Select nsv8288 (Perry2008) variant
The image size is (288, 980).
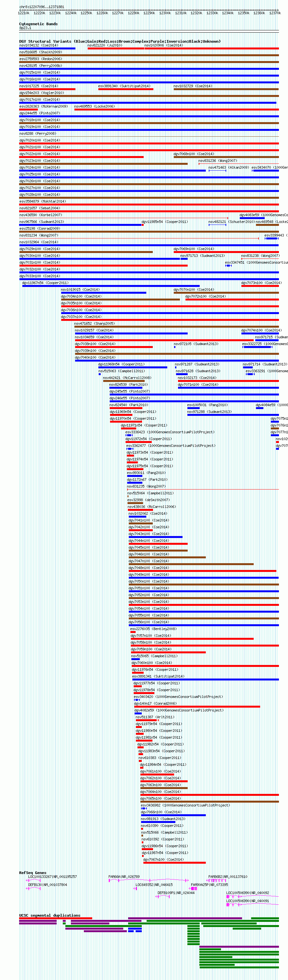[38, 133]
